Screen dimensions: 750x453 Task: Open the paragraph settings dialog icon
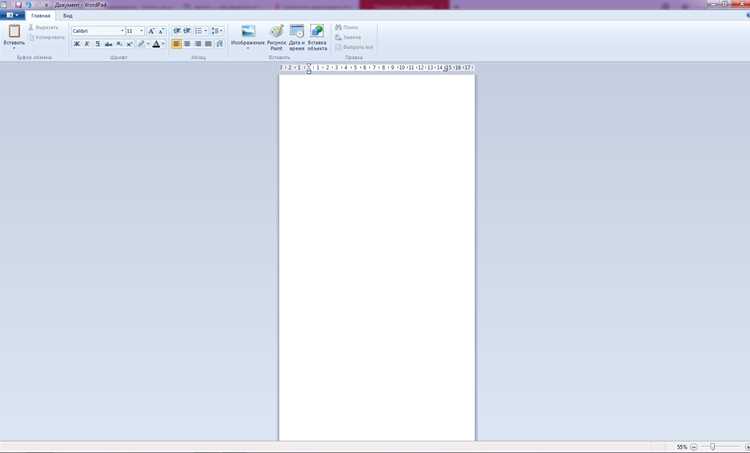click(219, 44)
